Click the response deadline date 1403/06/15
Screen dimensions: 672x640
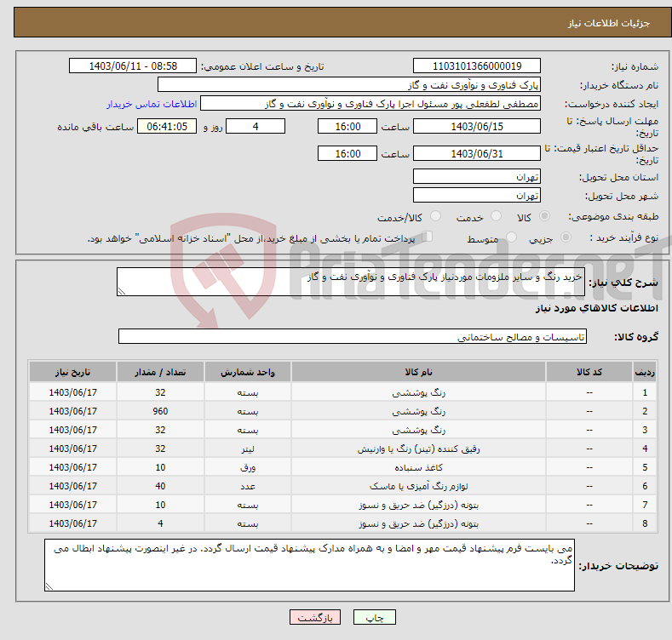click(x=477, y=126)
